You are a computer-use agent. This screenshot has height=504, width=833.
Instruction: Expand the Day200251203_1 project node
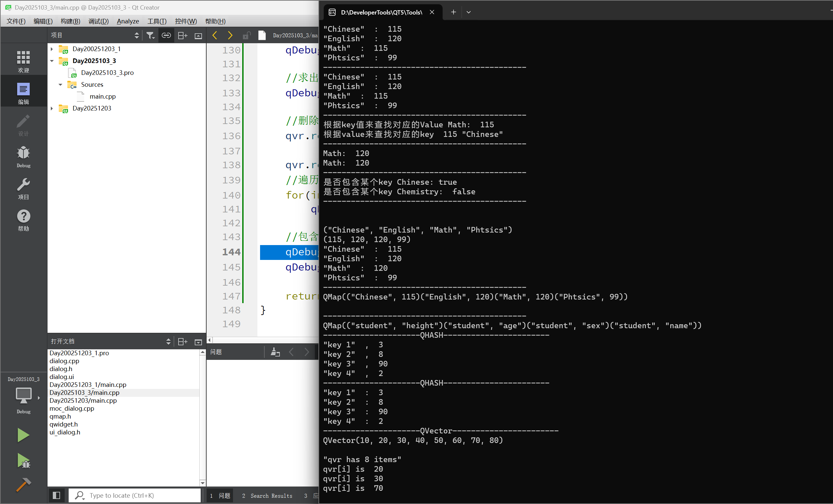pos(52,49)
